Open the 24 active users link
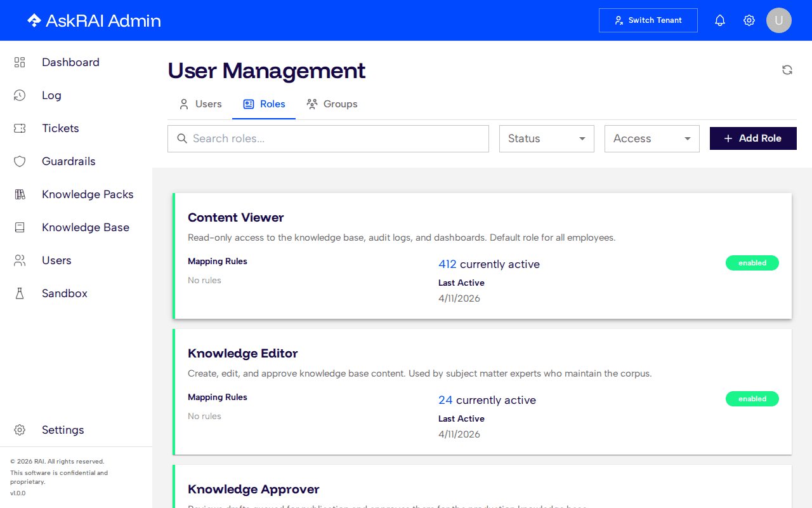 click(x=445, y=400)
